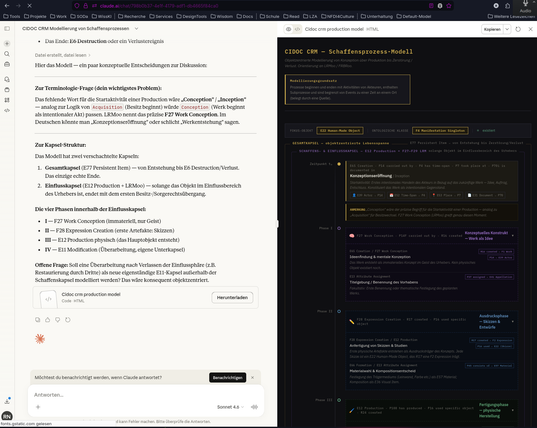Open the Work bookmark folder
The height and width of the screenshot is (428, 537).
pos(58,16)
